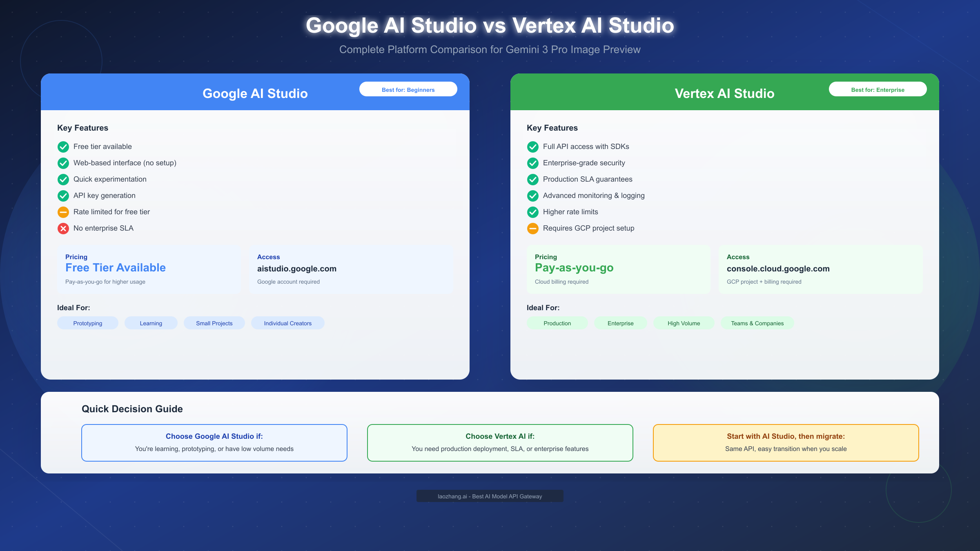This screenshot has height=551, width=980.
Task: Switch to the Vertex AI Studio header panel
Action: point(724,93)
